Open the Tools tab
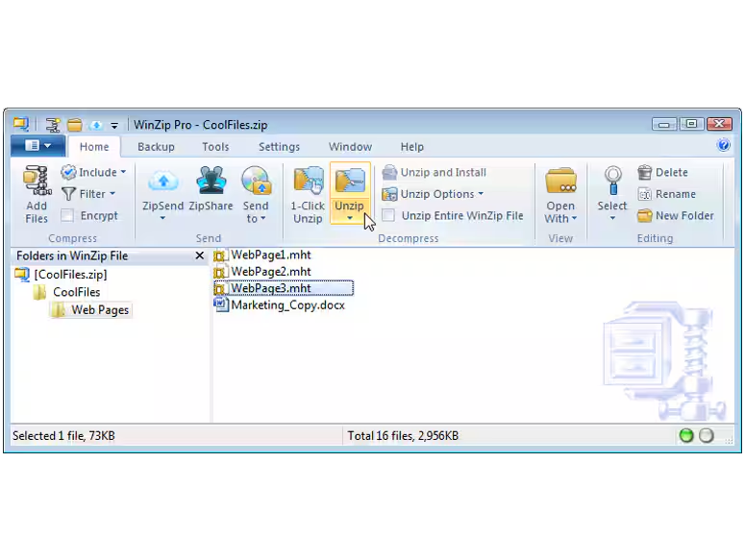Screen dimensions: 745x560 point(215,147)
